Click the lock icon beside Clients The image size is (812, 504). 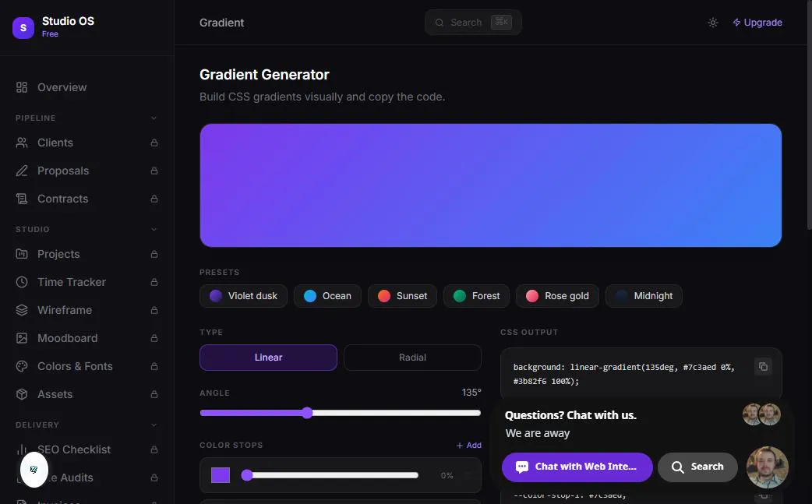click(x=154, y=143)
